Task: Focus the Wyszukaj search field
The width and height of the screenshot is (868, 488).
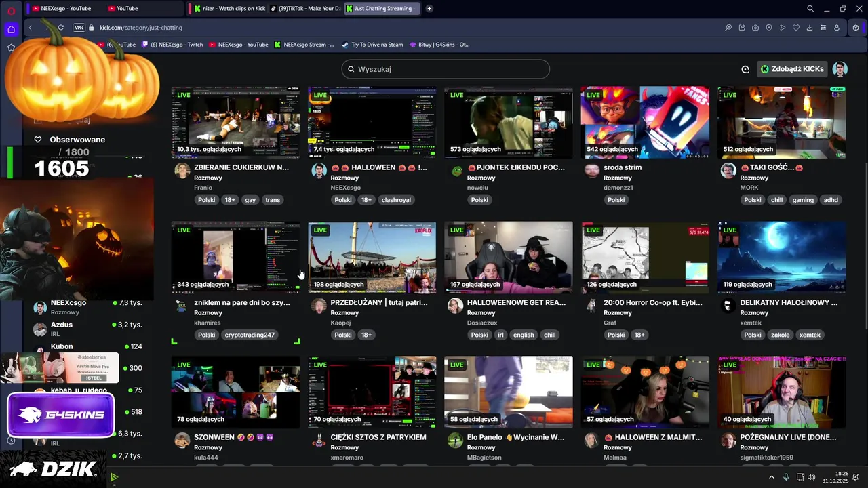Action: tap(446, 69)
